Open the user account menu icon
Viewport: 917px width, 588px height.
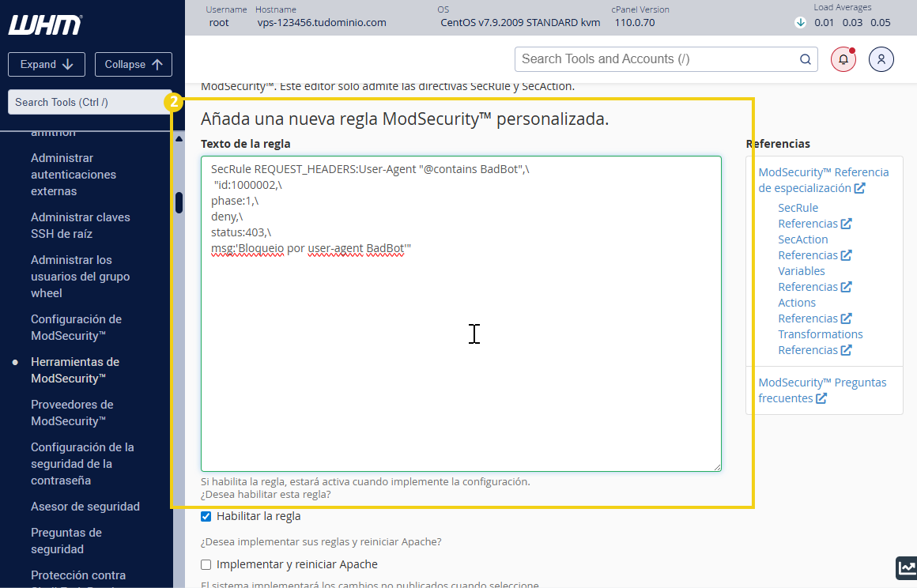tap(881, 59)
